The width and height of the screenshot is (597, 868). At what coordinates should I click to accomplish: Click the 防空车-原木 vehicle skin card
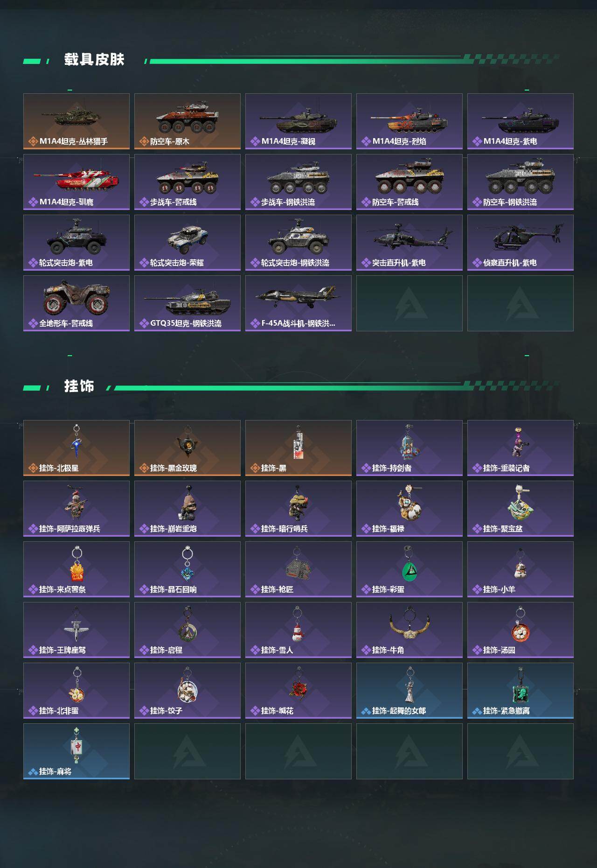point(187,121)
